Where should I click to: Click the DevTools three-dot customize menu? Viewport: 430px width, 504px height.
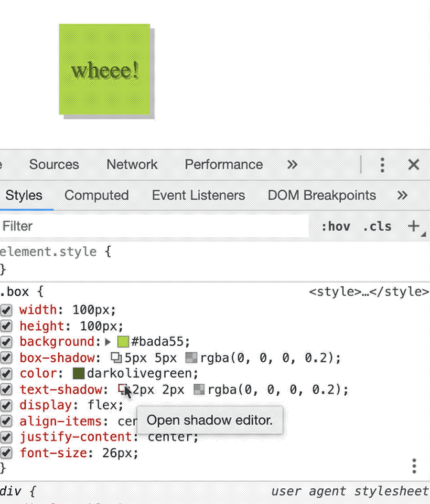382,165
